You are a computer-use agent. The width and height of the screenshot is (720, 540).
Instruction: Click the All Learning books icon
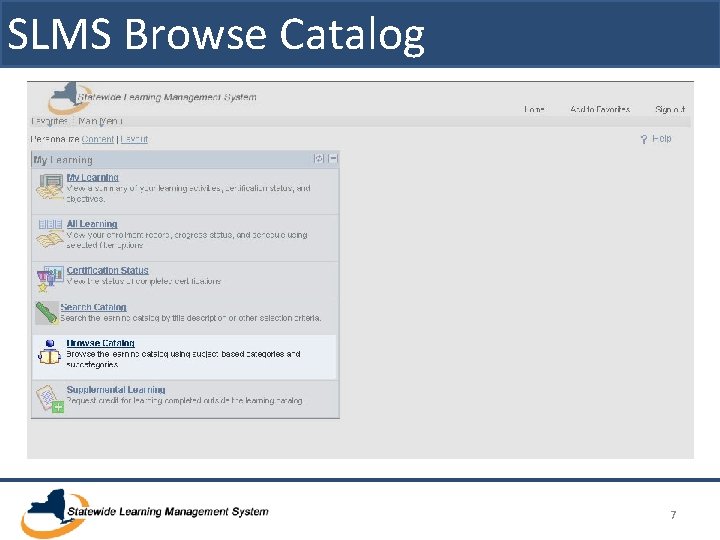click(50, 233)
